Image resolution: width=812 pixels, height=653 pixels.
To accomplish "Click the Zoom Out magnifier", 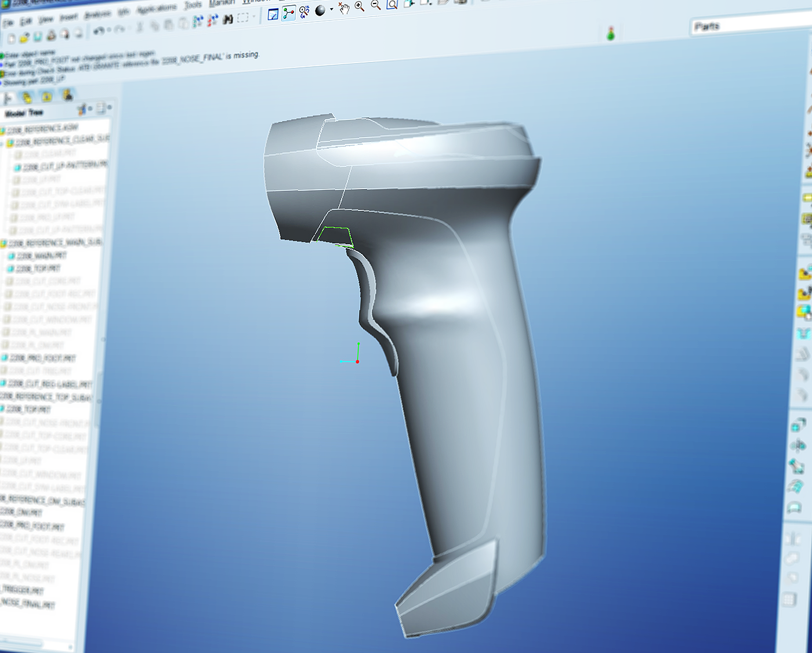I will tap(376, 5).
